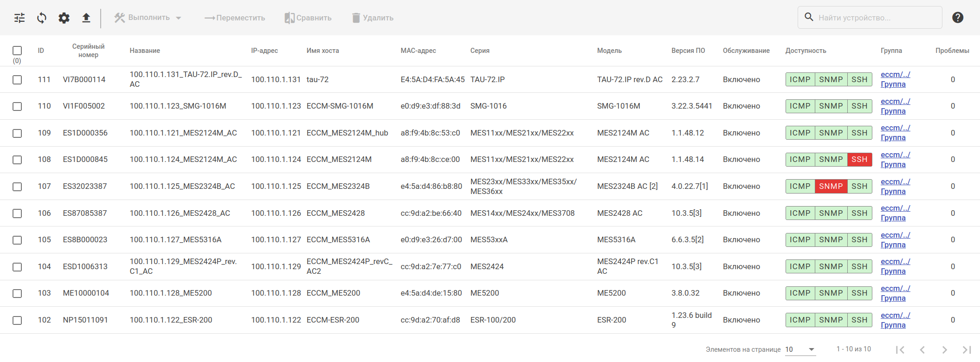The width and height of the screenshot is (980, 362).
Task: Sort by the Модель column header
Action: (x=609, y=51)
